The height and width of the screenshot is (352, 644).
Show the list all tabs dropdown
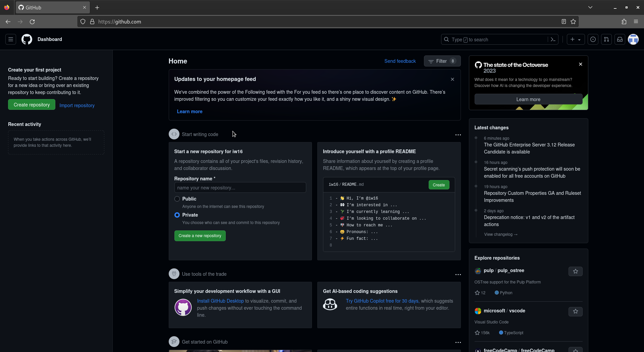click(590, 7)
